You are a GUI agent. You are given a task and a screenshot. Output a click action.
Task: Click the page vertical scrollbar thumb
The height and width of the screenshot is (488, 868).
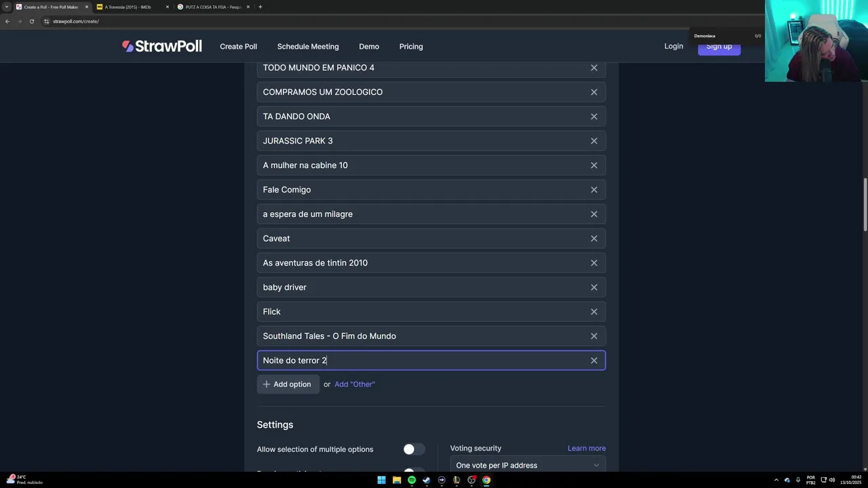[x=865, y=205]
